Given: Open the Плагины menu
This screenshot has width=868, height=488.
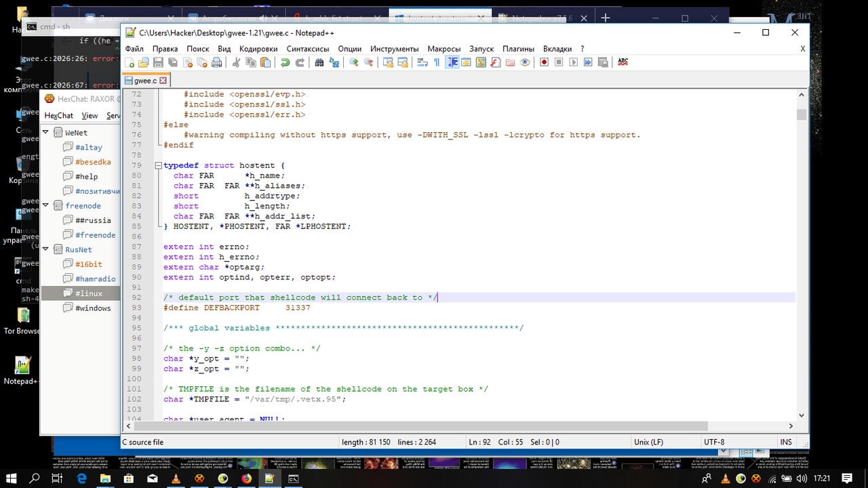Looking at the screenshot, I should pyautogui.click(x=518, y=49).
